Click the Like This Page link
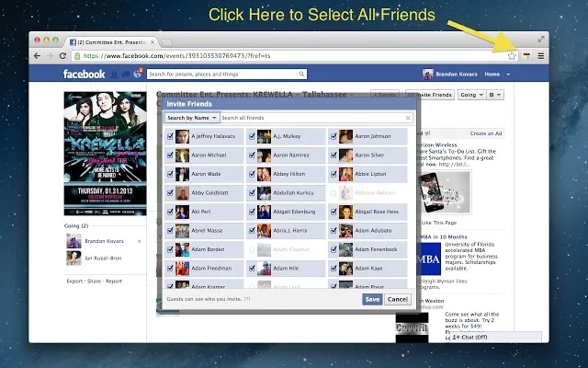Screen dimensions: 588x368 point(439,223)
